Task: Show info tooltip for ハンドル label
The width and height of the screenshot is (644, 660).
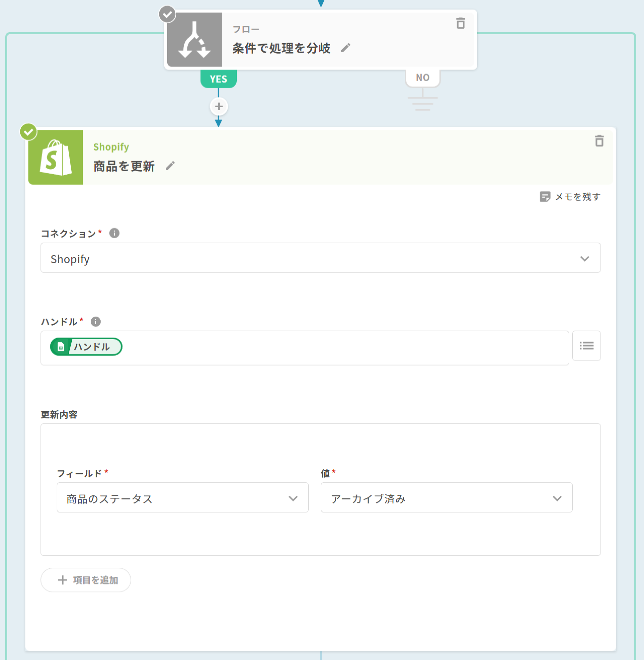Action: [x=96, y=321]
